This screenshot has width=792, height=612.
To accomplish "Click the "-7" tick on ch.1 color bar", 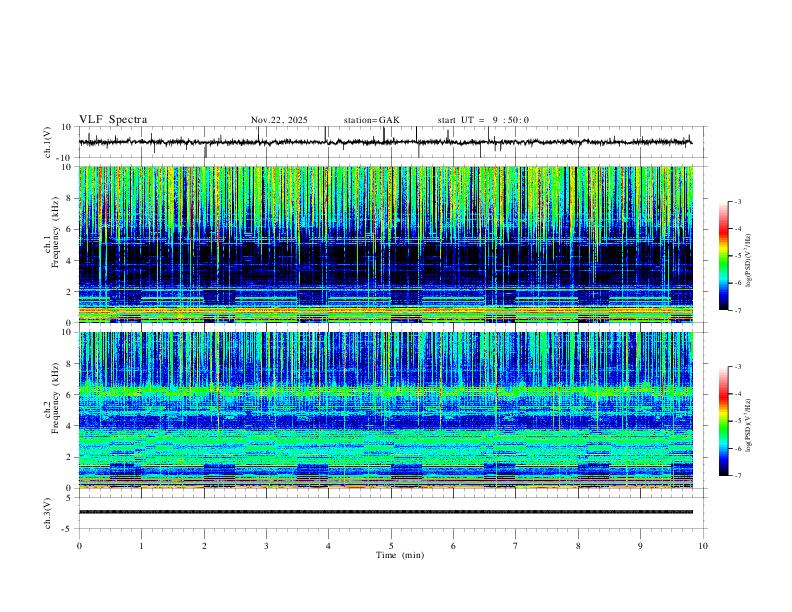I will coord(737,310).
